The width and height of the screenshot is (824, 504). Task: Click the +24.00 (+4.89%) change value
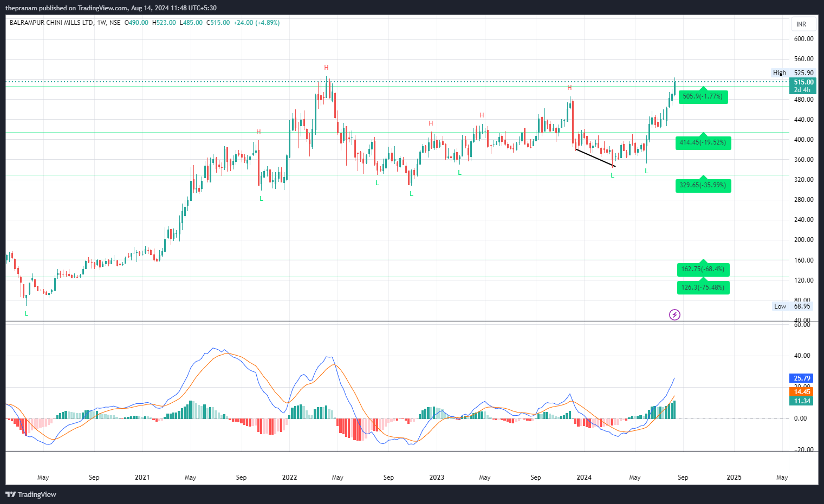(x=256, y=23)
